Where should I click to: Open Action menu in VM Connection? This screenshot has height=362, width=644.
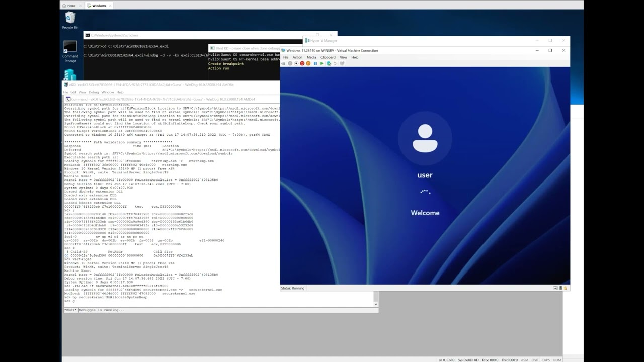tap(297, 57)
